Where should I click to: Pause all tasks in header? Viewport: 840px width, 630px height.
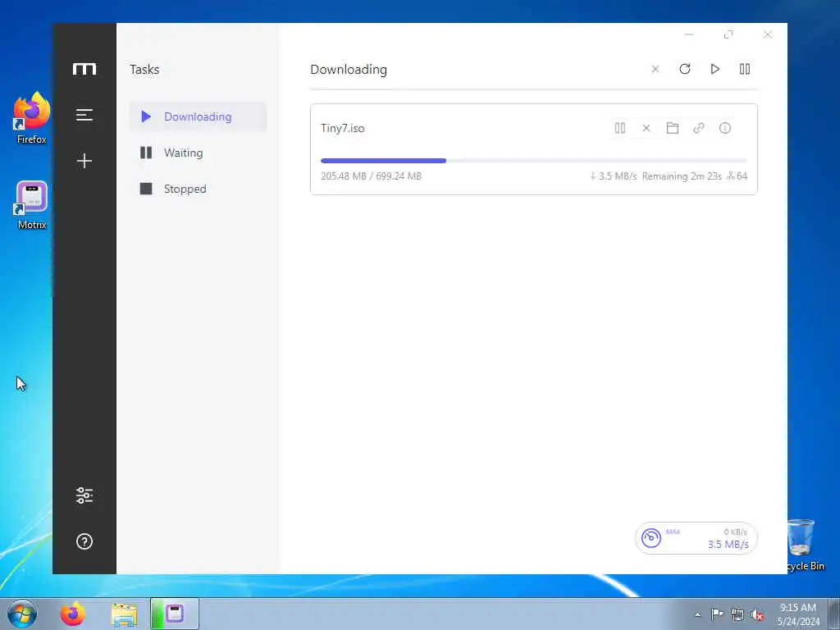(x=745, y=69)
